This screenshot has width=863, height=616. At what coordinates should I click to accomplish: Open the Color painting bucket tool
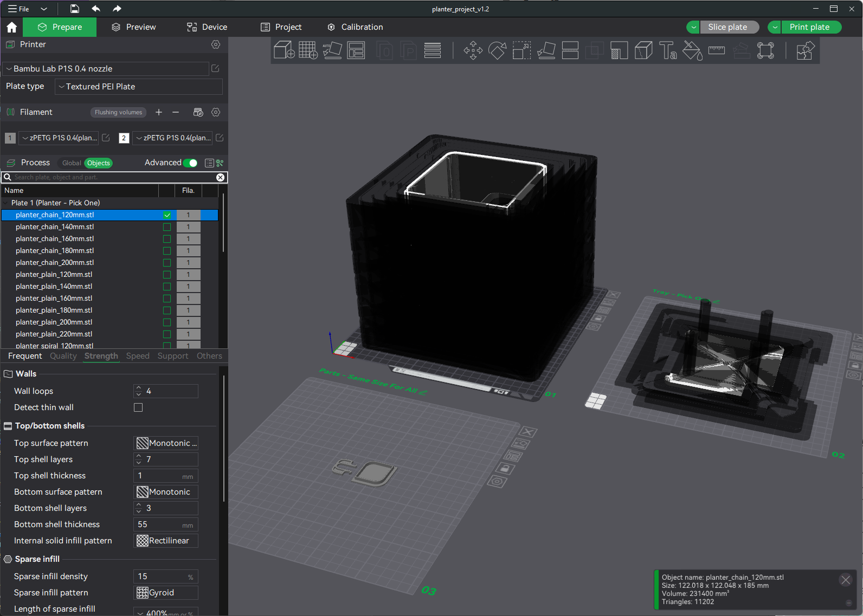point(692,50)
